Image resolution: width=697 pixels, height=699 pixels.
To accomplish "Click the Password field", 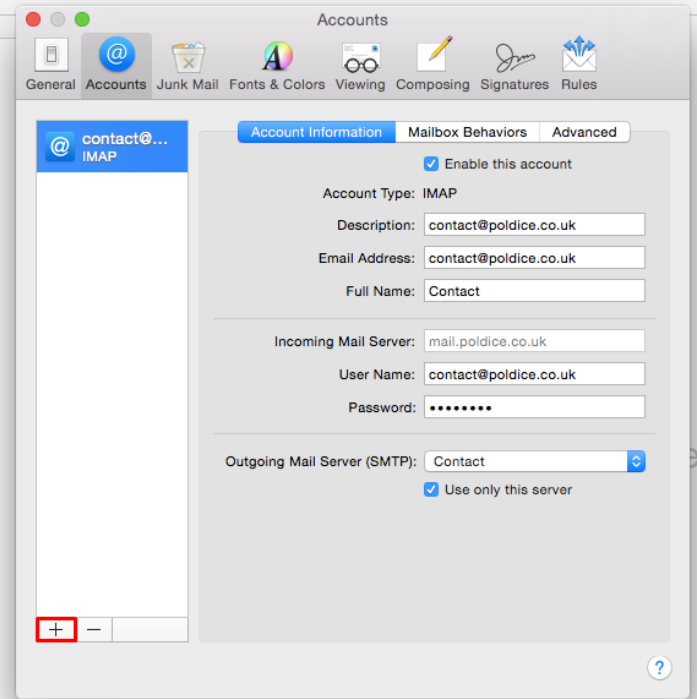I will coord(534,408).
